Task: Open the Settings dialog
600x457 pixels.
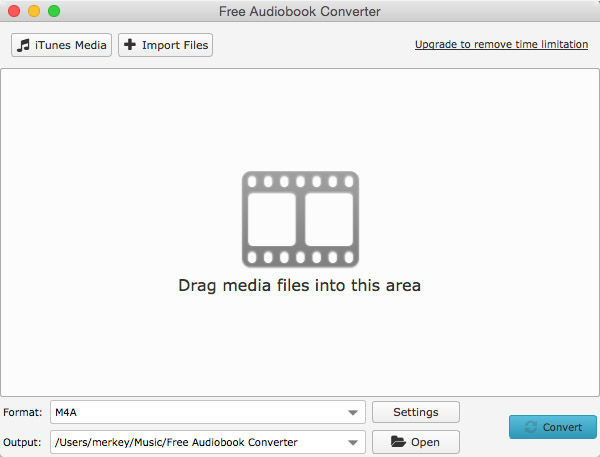Action: (416, 412)
